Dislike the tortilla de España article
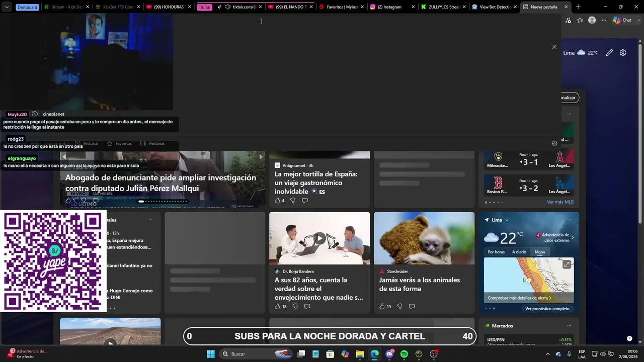This screenshot has width=644, height=362. (293, 201)
